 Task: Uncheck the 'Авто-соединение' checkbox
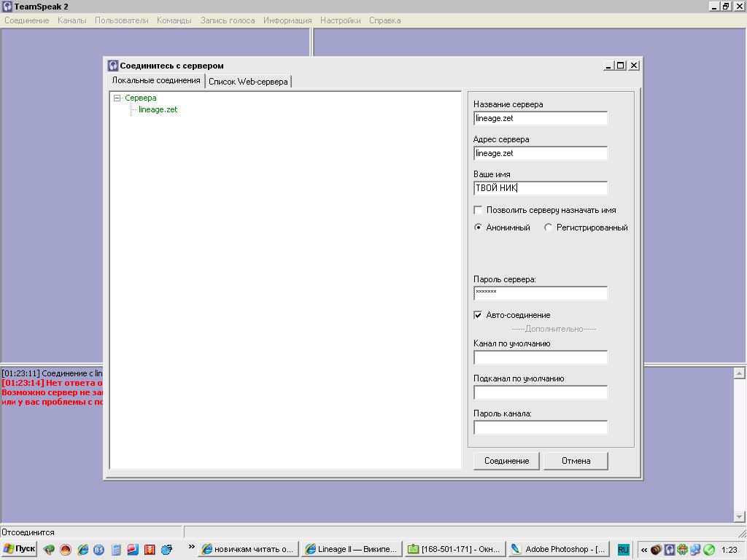[x=478, y=315]
